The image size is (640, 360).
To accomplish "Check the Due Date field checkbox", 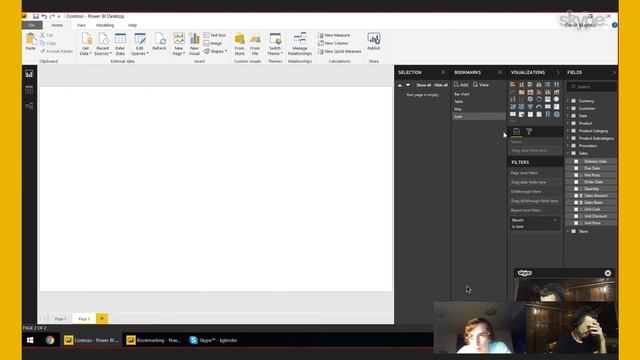I will (576, 168).
